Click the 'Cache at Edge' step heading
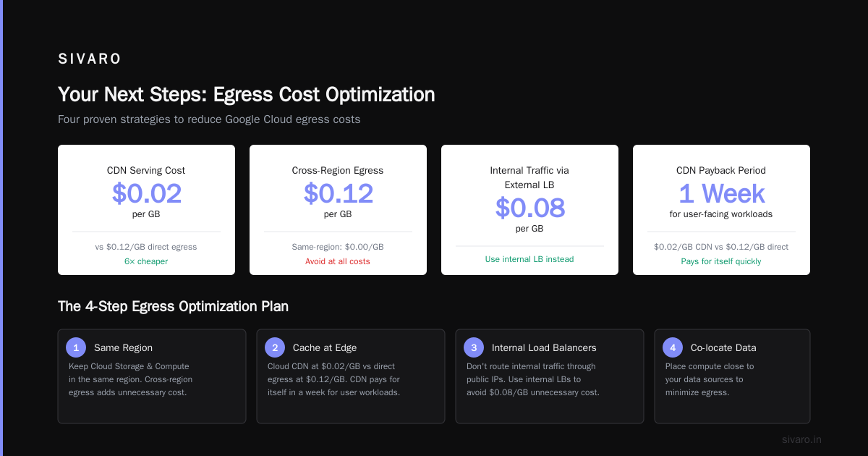This screenshot has width=868, height=456. [x=325, y=347]
